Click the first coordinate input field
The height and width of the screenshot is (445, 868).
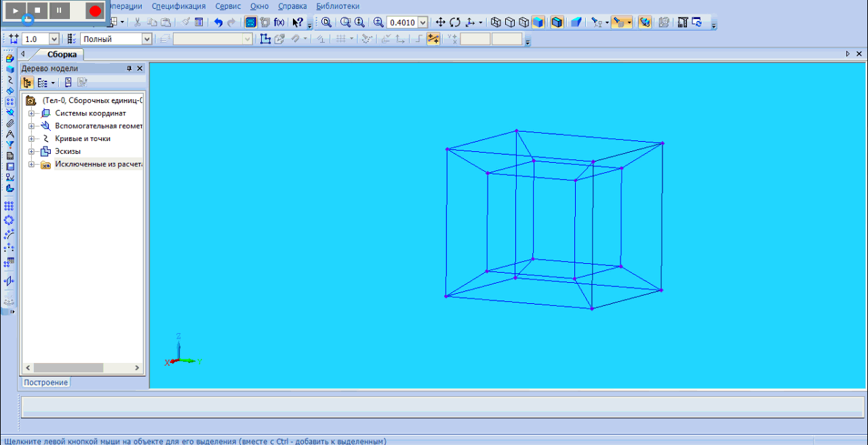pos(475,39)
